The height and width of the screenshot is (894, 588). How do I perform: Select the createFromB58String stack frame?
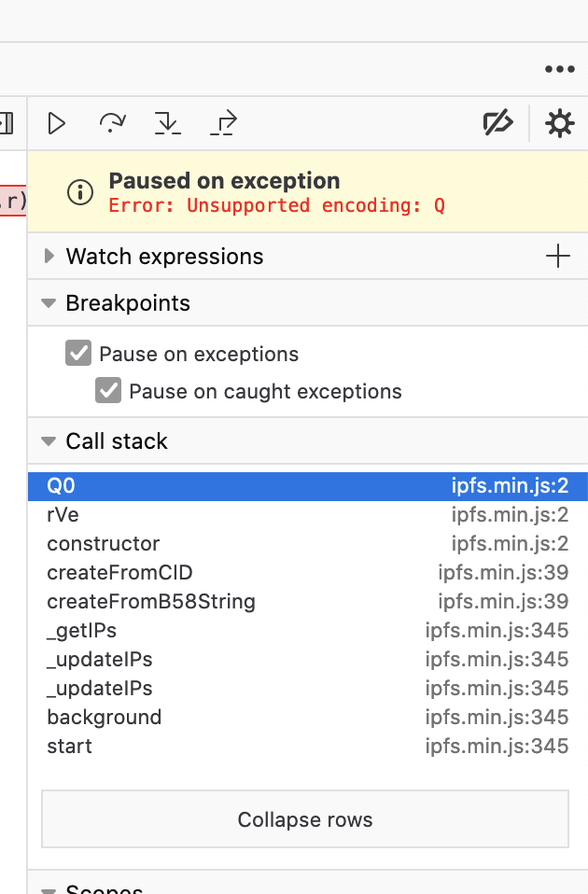308,602
